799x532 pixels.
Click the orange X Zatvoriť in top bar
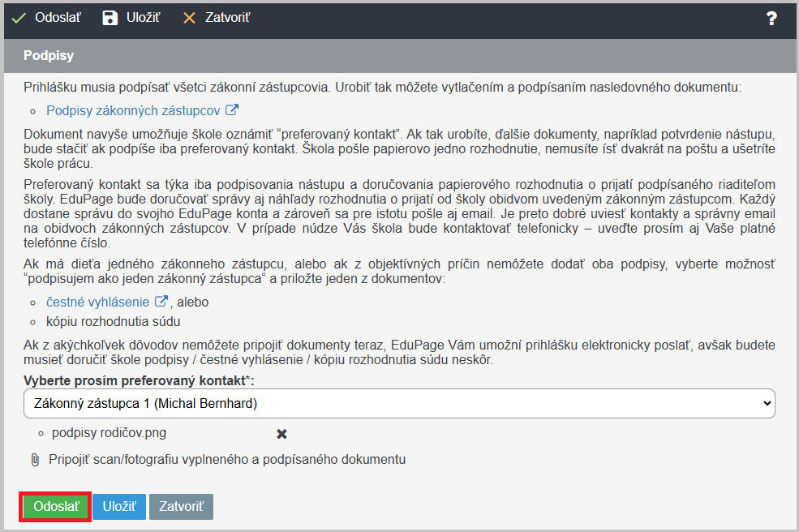[217, 18]
